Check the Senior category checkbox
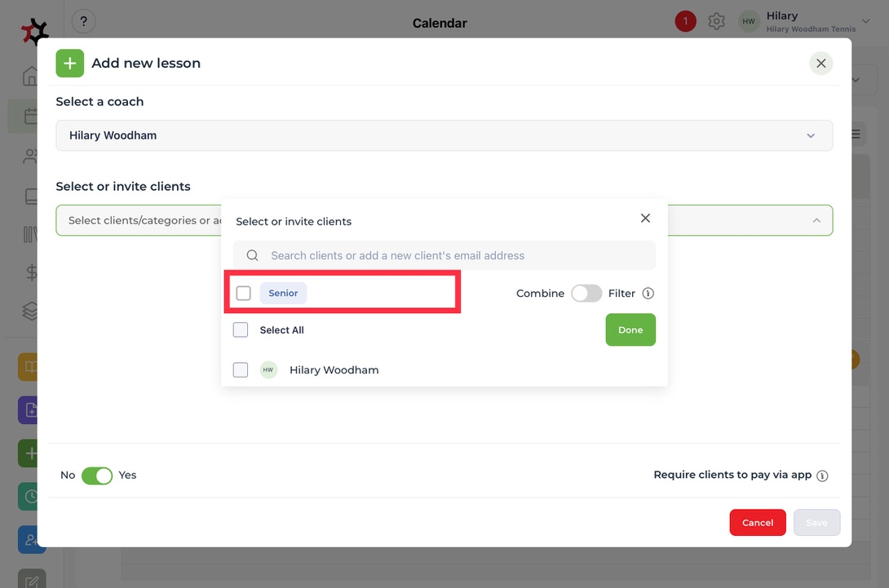Screen dimensions: 889x588 [x=243, y=294]
